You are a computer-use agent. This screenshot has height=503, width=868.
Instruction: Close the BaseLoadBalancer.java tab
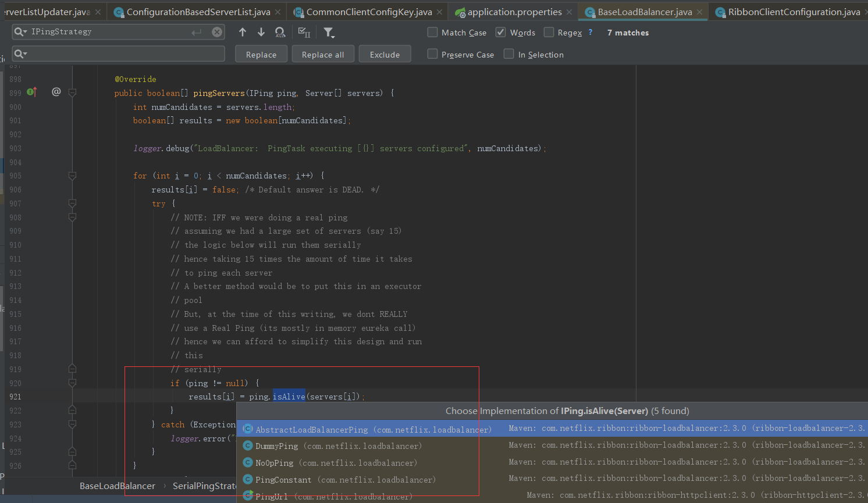coord(699,12)
